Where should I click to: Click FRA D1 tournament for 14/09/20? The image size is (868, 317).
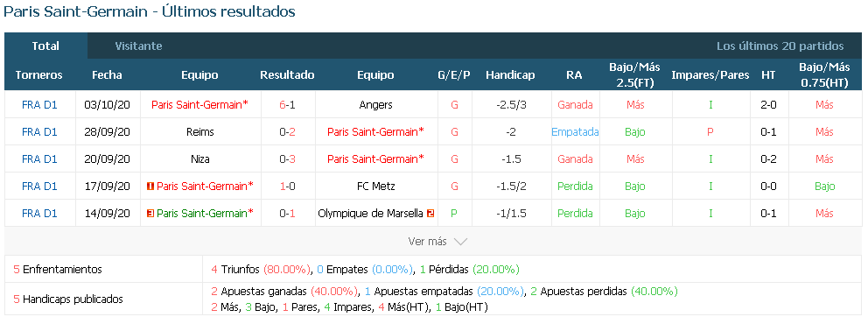pyautogui.click(x=39, y=214)
